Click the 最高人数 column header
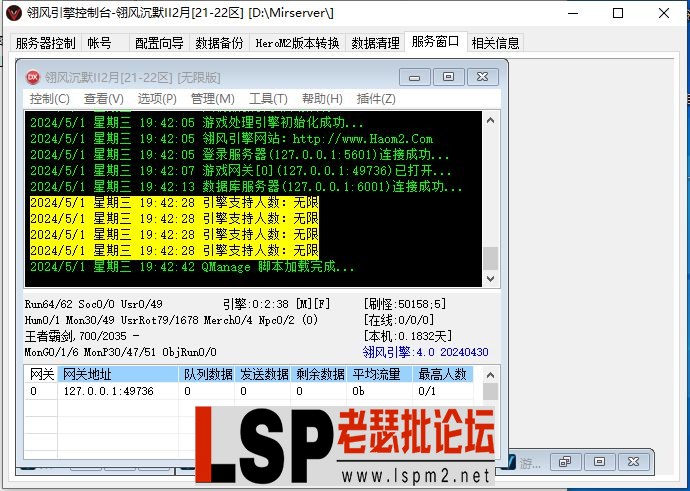690x491 pixels. coord(443,374)
